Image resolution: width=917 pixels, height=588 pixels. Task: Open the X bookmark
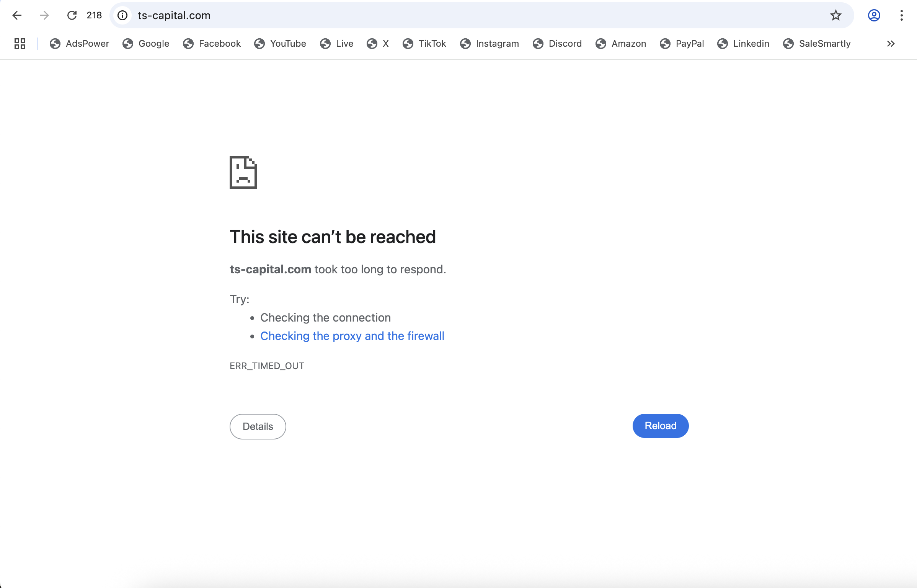pyautogui.click(x=378, y=44)
